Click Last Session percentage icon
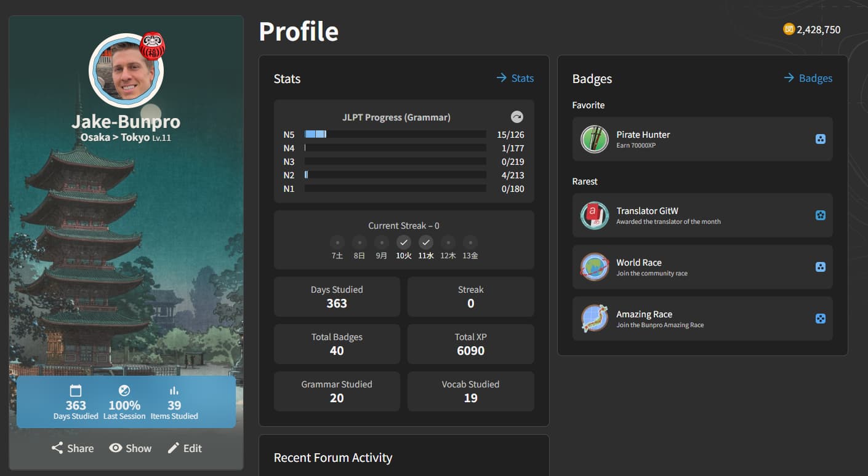Screen dimensions: 868x476 pos(124,391)
